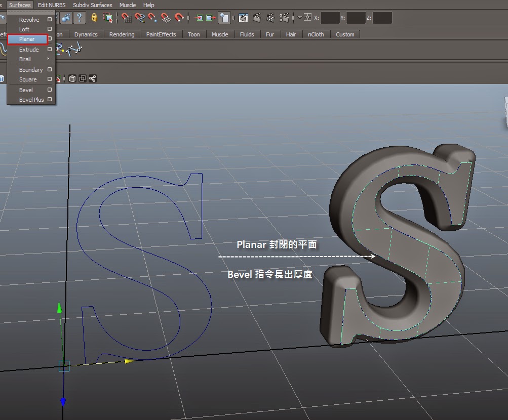This screenshot has width=508, height=420.
Task: Switch to the Dynamics shelf tab
Action: (x=86, y=34)
